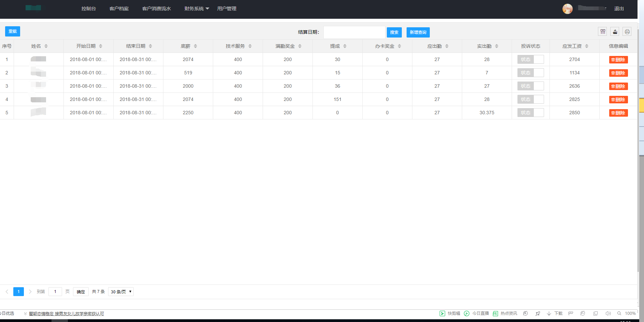
Task: Open the 用户管理 nav item
Action: point(227,9)
